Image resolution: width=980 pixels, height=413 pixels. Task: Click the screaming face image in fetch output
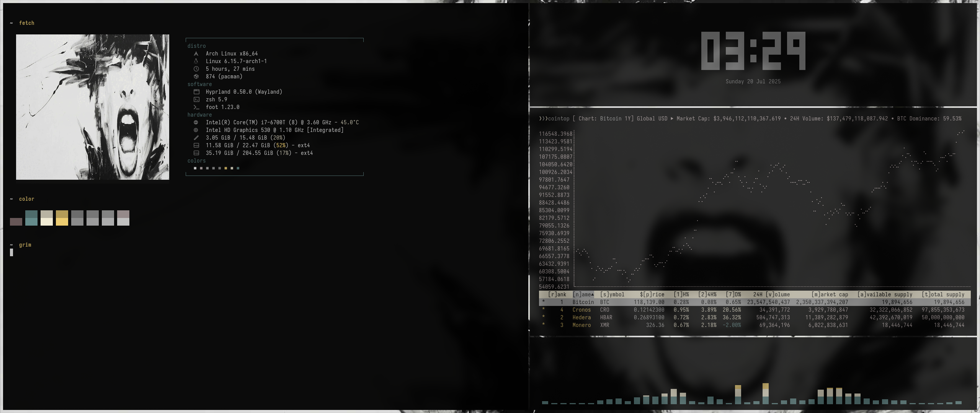coord(93,107)
